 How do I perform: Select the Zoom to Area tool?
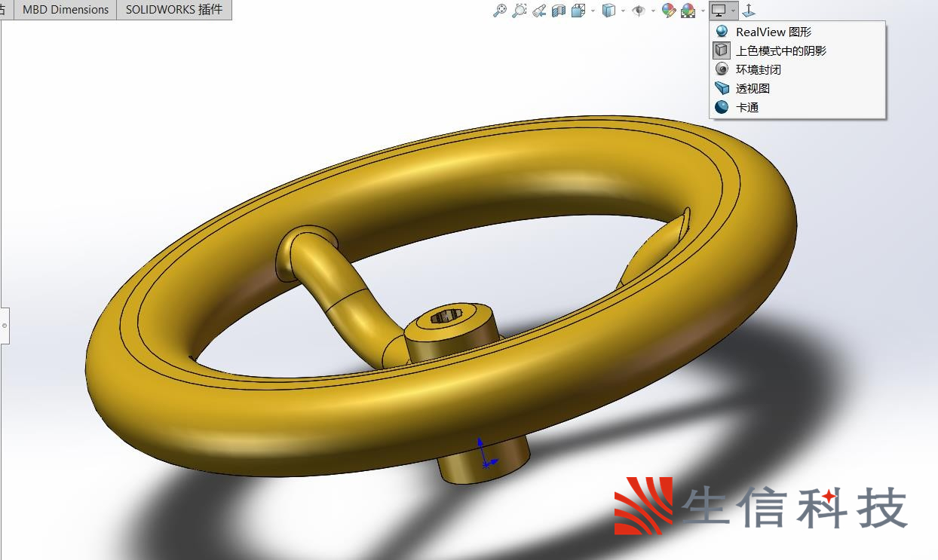pyautogui.click(x=519, y=11)
